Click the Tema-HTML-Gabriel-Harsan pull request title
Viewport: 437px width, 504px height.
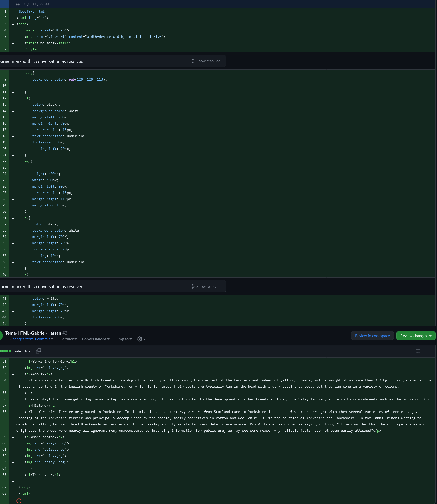click(33, 333)
